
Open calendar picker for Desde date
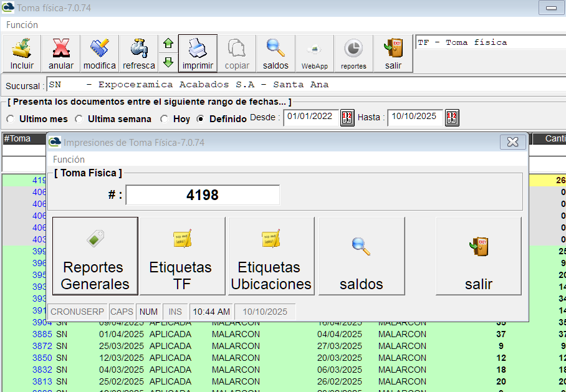347,118
